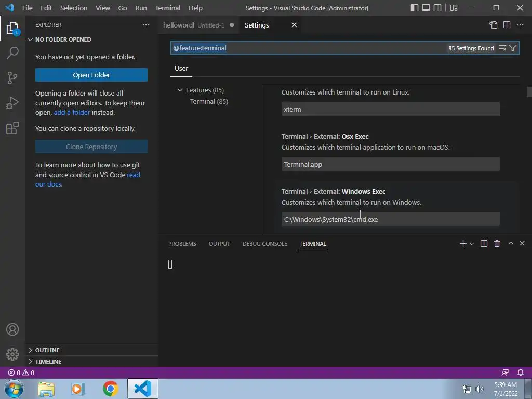
Task: Click the Open Folder button
Action: (x=91, y=75)
